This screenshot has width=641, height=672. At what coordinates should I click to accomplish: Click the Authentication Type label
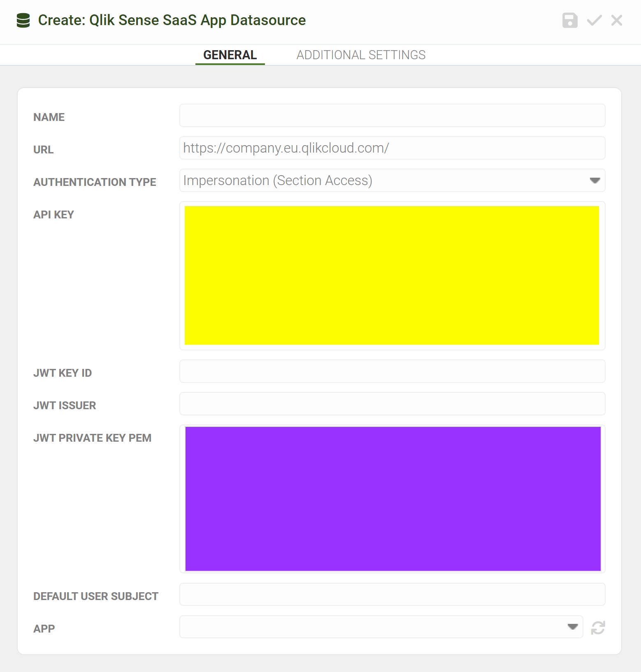point(95,182)
